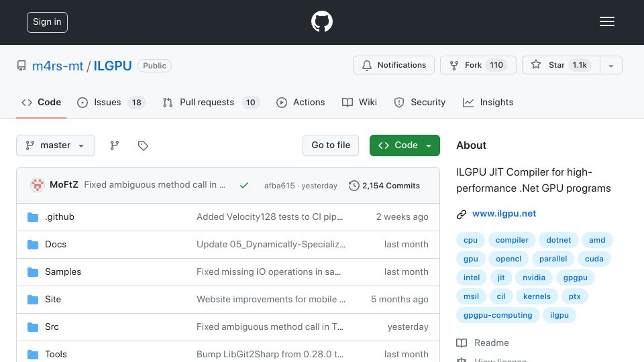Open MoFtZ author link
644x362 pixels.
(x=64, y=185)
